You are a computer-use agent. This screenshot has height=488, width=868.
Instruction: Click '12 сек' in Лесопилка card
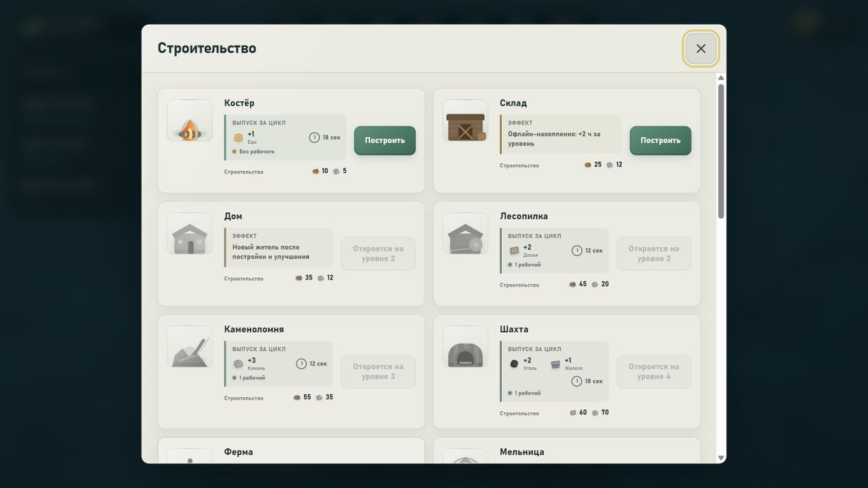pos(593,251)
